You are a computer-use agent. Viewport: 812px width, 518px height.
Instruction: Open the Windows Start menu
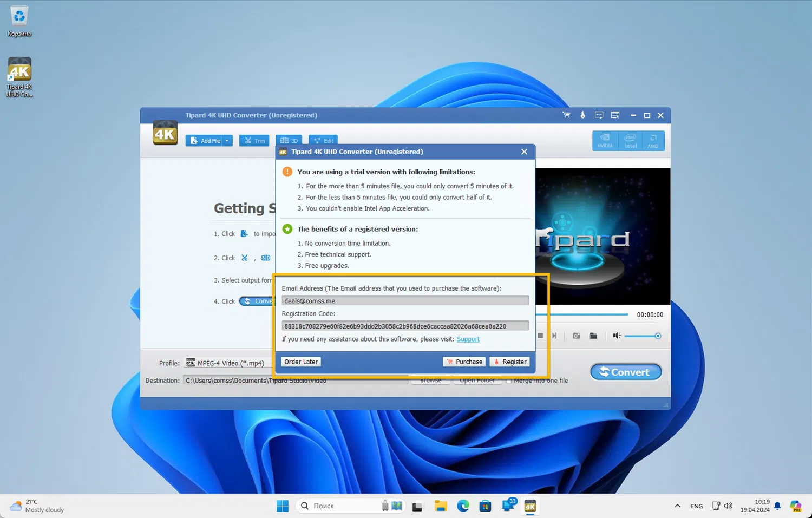coord(283,506)
